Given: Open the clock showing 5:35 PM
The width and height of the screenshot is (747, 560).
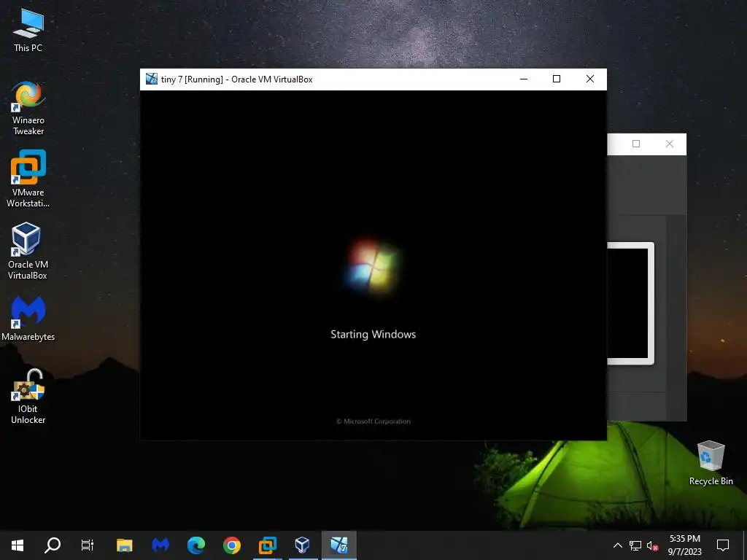Looking at the screenshot, I should pos(684,545).
